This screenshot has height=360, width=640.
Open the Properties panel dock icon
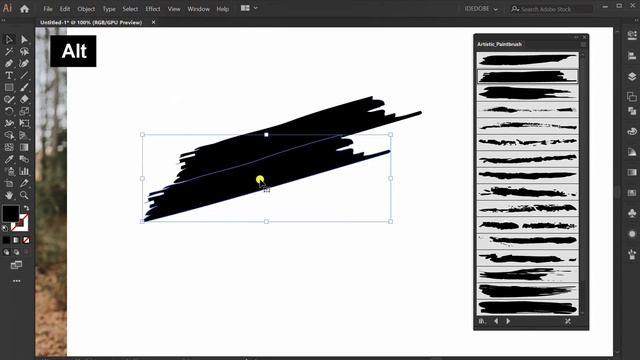pos(632,36)
